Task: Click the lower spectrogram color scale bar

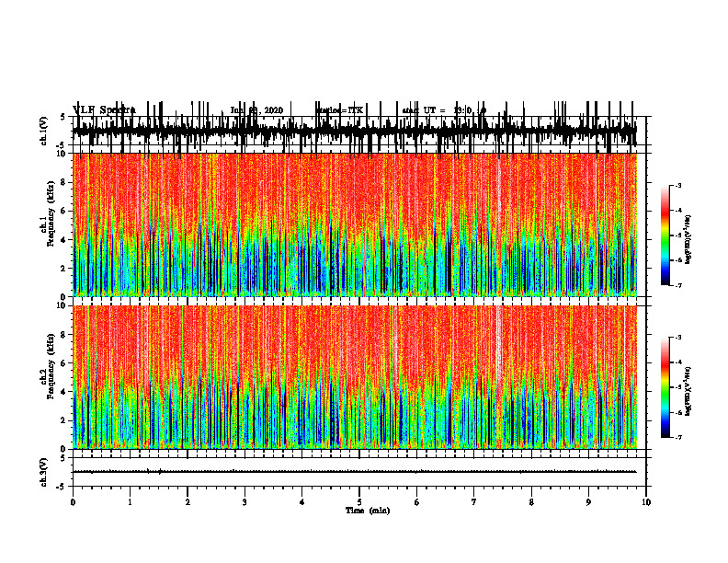Action: (x=665, y=387)
